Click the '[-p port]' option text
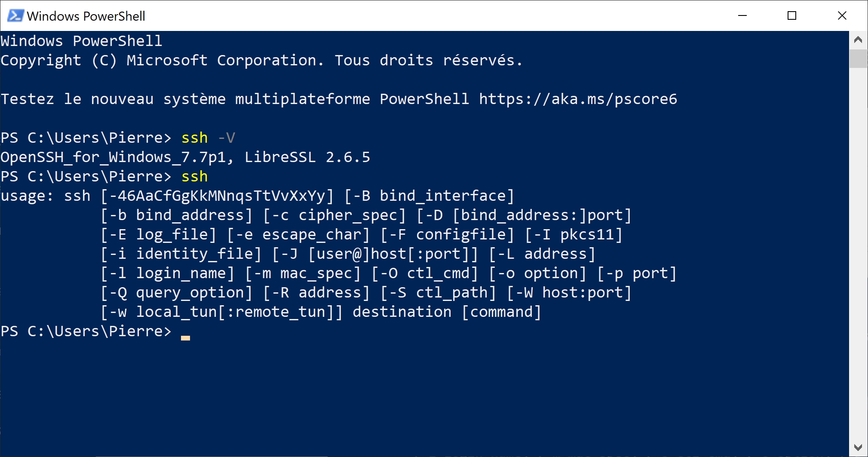Image resolution: width=868 pixels, height=457 pixels. (x=637, y=273)
